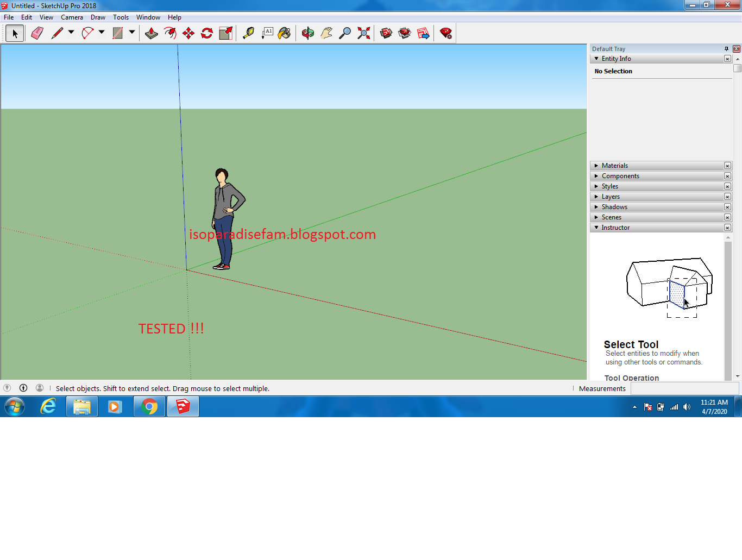This screenshot has width=742, height=560.
Task: Select the Pan hand tool
Action: (326, 34)
